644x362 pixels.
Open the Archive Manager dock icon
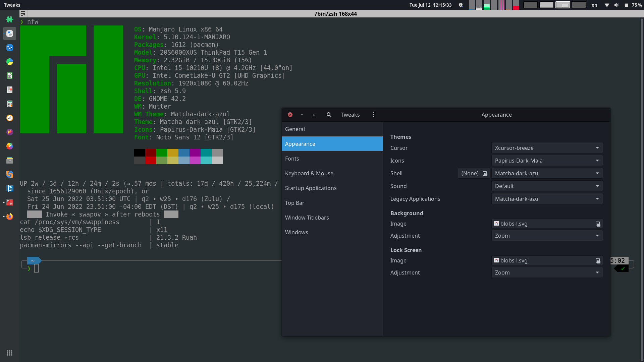coord(9,160)
